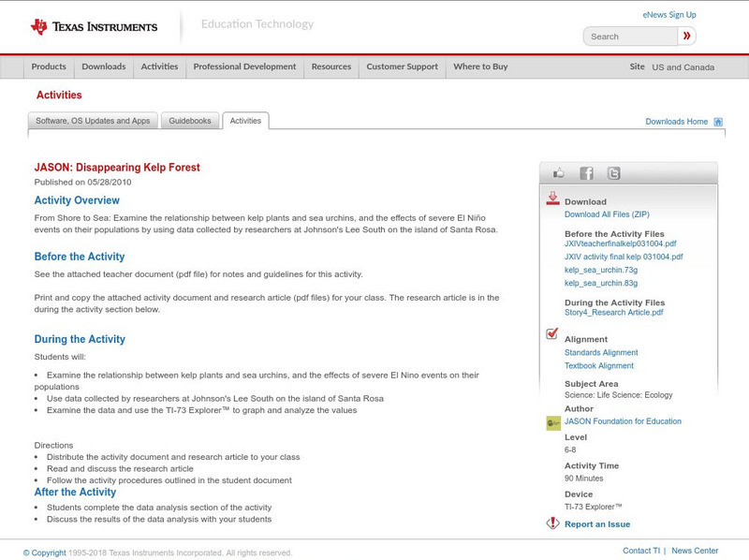The image size is (749, 560).
Task: Open the Customer Support menu
Action: 403,66
